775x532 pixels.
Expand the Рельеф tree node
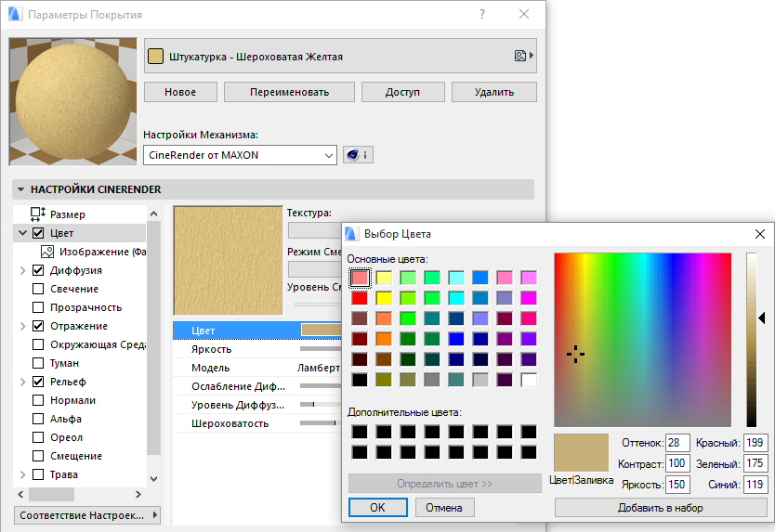point(22,382)
